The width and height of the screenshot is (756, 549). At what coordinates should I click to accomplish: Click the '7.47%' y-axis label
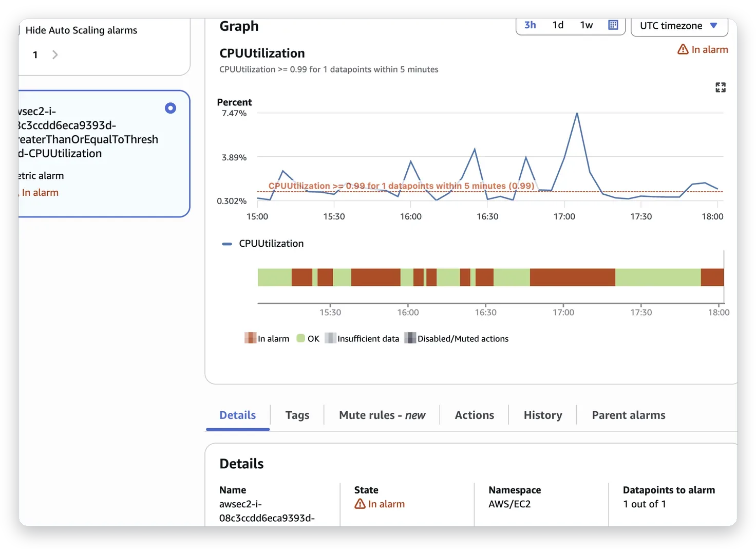click(234, 113)
